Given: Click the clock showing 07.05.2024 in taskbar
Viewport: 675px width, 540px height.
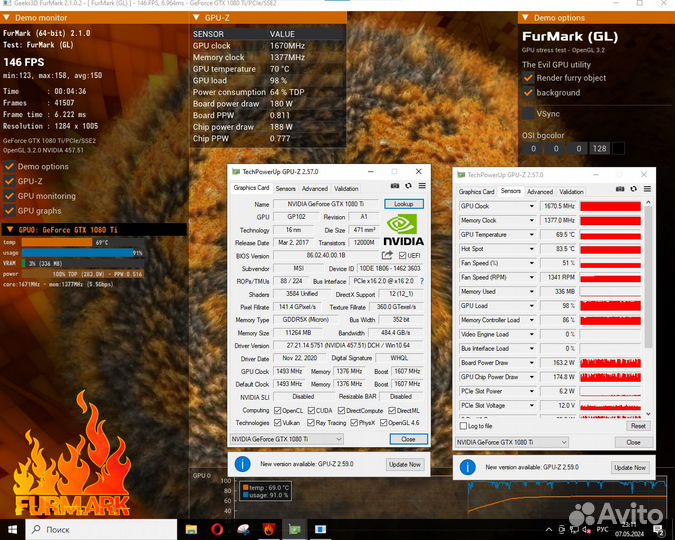Looking at the screenshot, I should [629, 530].
